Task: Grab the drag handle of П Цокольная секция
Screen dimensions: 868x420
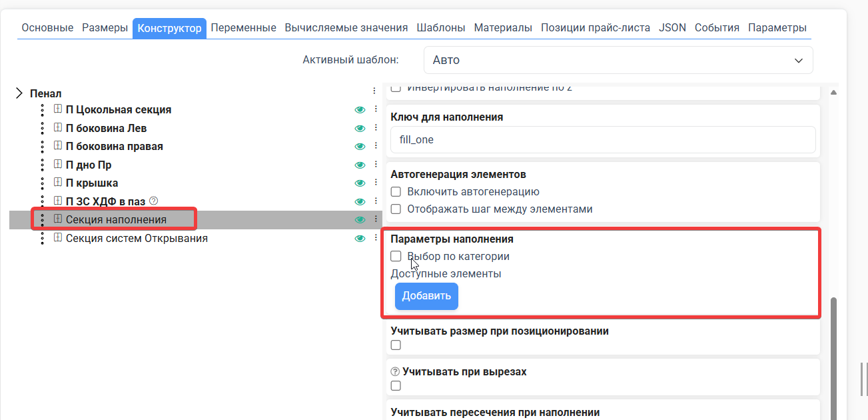Action: point(42,109)
